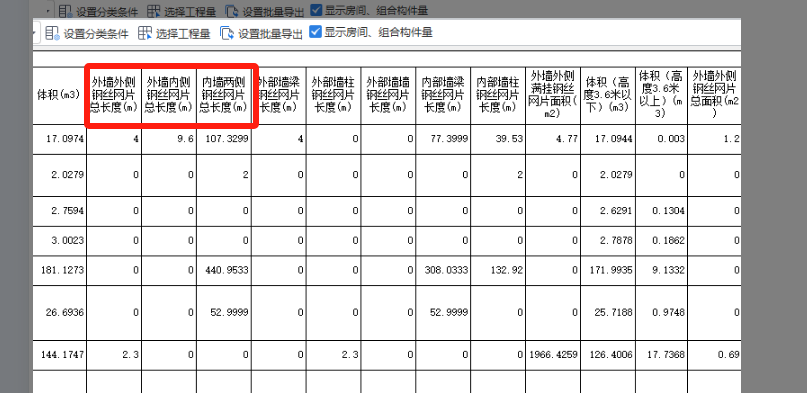Select 内墙两侧钢丝网片总长度(m) column header

(224, 95)
